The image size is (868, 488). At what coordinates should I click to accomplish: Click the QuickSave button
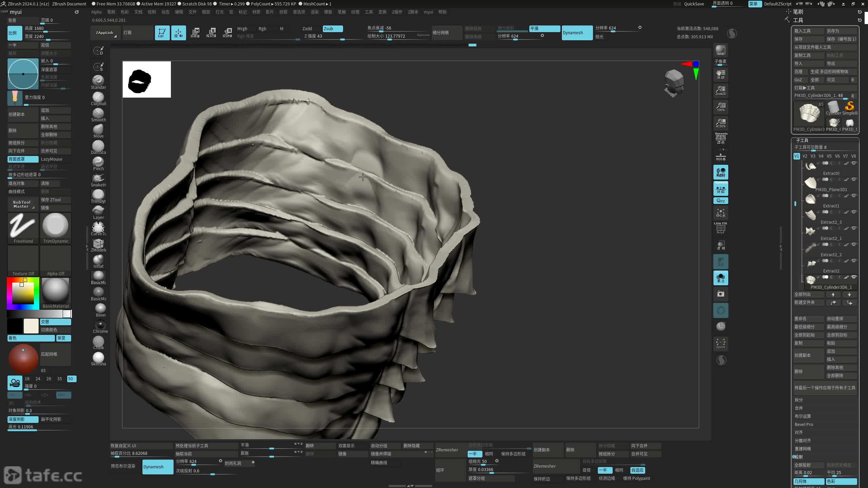click(x=694, y=4)
